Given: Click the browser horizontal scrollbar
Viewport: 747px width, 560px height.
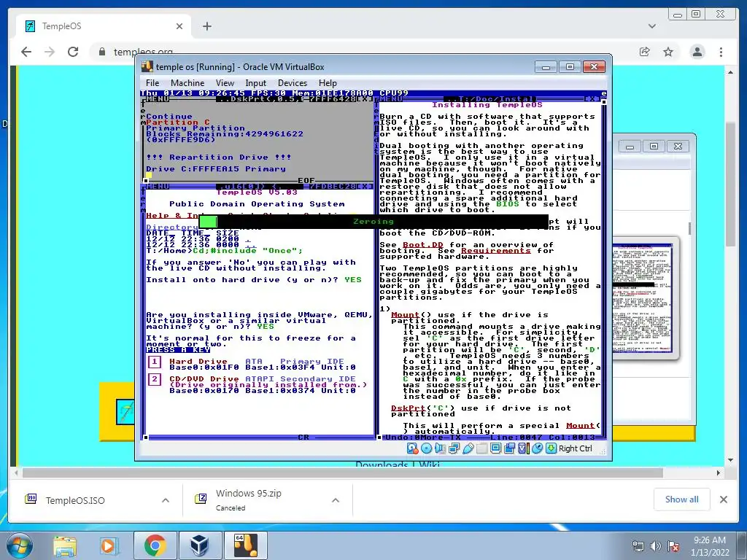Looking at the screenshot, I should pyautogui.click(x=342, y=472).
